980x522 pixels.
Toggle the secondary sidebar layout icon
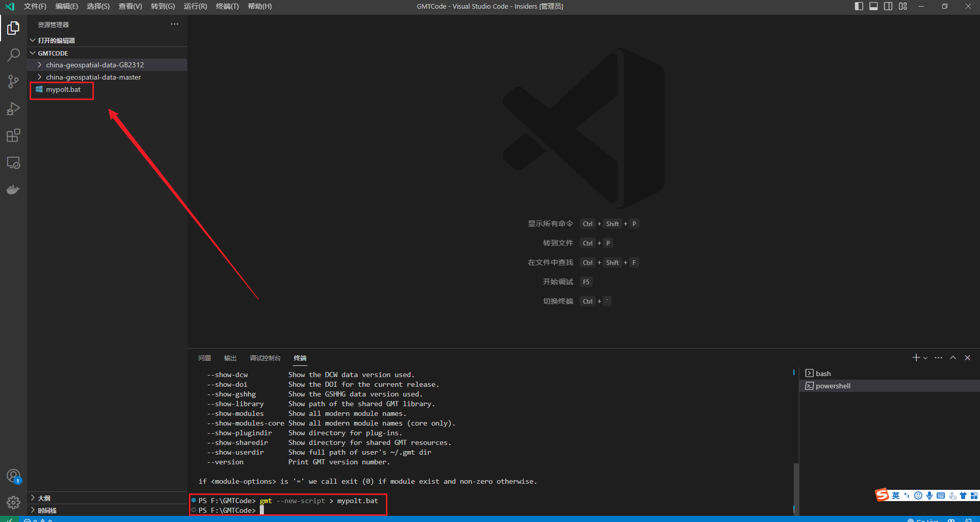888,6
